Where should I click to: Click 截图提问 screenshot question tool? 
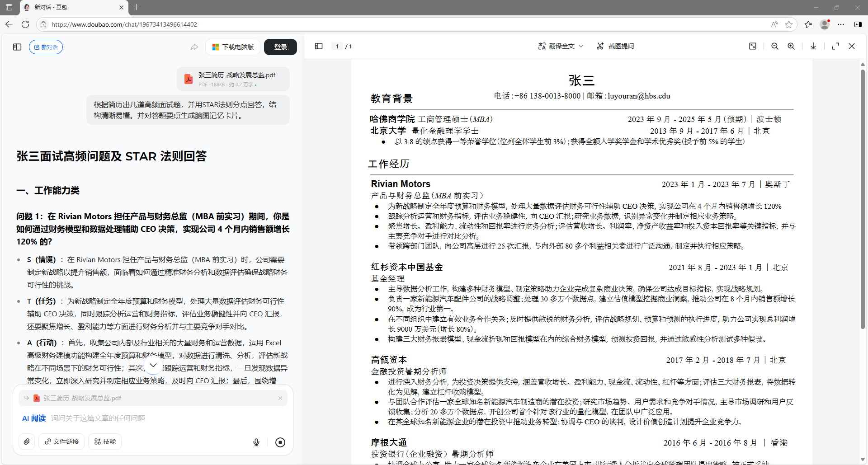pos(615,46)
